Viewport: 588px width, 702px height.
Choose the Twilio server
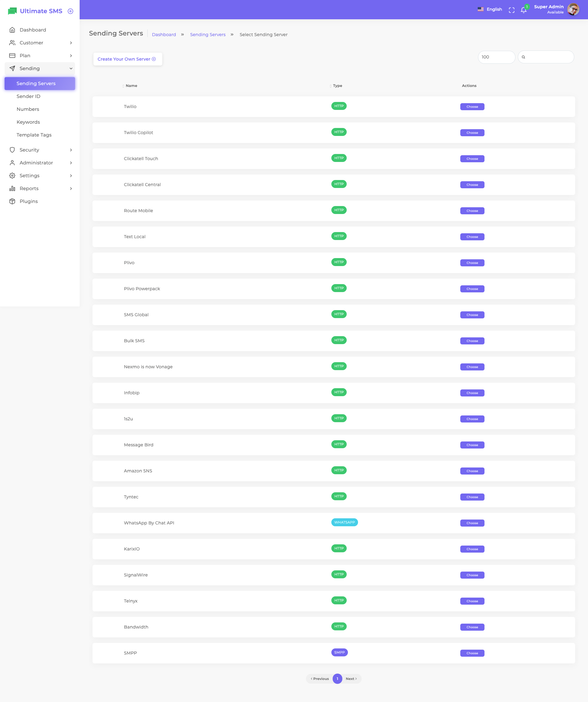[x=472, y=107]
